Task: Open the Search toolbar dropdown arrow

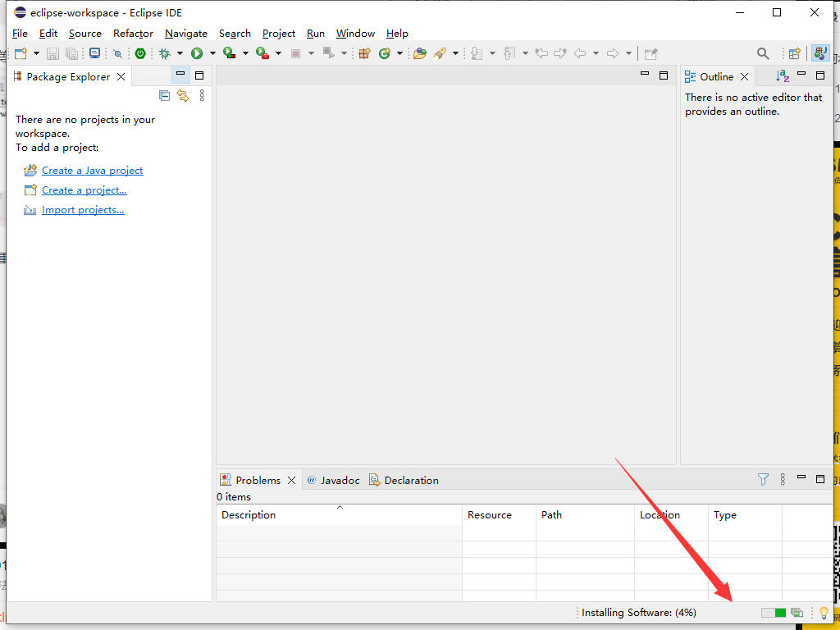Action: coord(455,53)
